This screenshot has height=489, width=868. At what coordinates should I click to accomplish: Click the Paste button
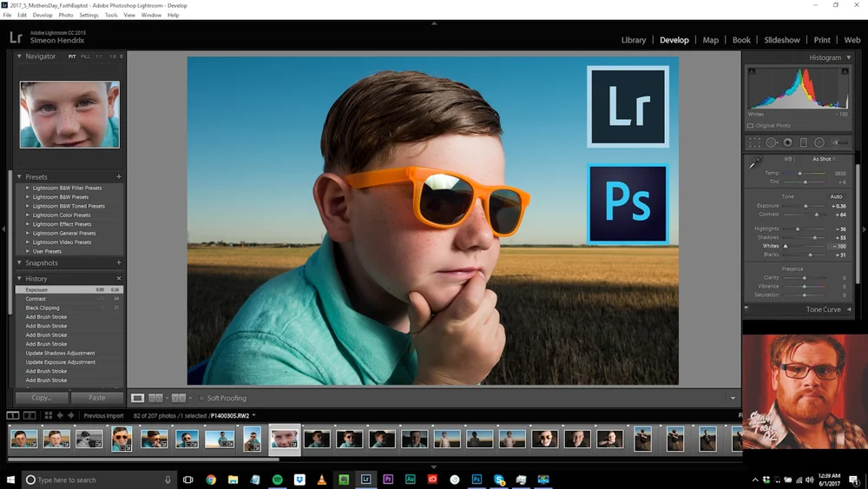click(x=97, y=398)
